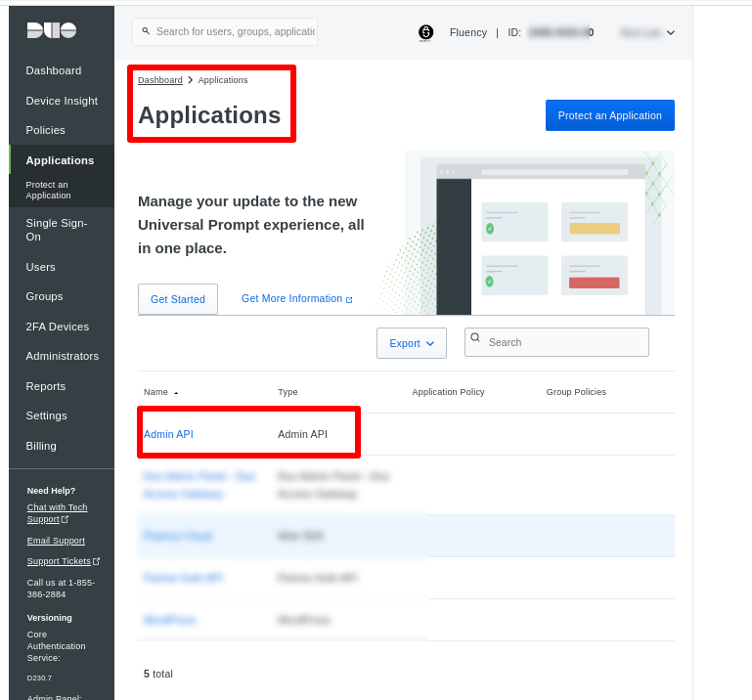752x700 pixels.
Task: Click the Admin API type cell
Action: [x=302, y=434]
